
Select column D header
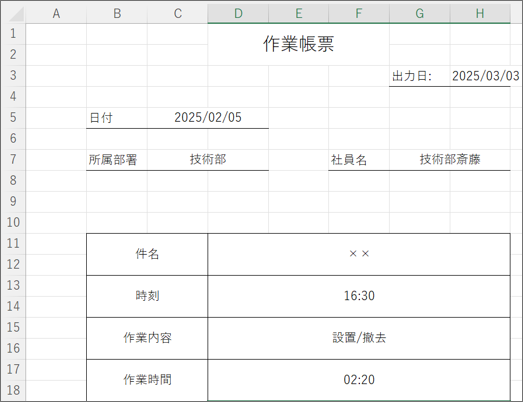(238, 13)
